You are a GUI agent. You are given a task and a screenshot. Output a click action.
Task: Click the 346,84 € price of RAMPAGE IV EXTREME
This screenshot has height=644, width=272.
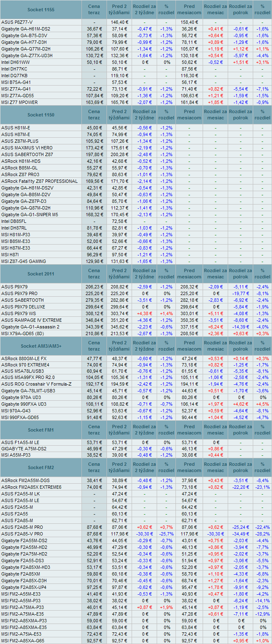pyautogui.click(x=94, y=320)
